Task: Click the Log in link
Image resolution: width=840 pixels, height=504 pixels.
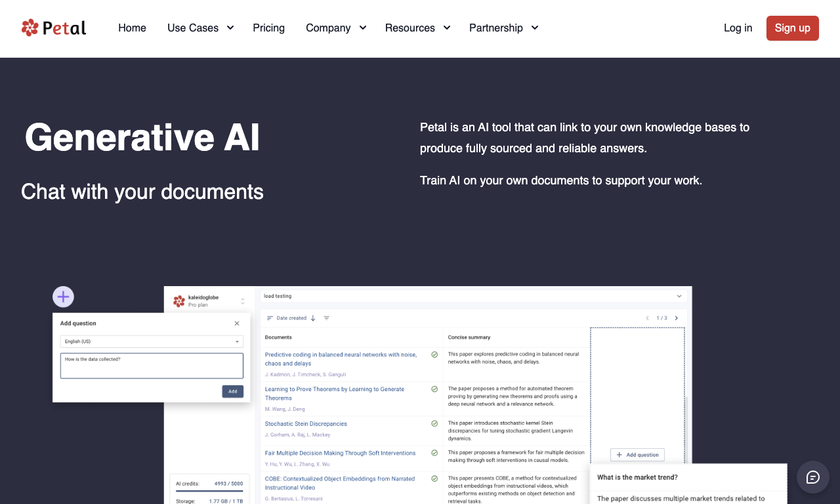Action: coord(738,28)
